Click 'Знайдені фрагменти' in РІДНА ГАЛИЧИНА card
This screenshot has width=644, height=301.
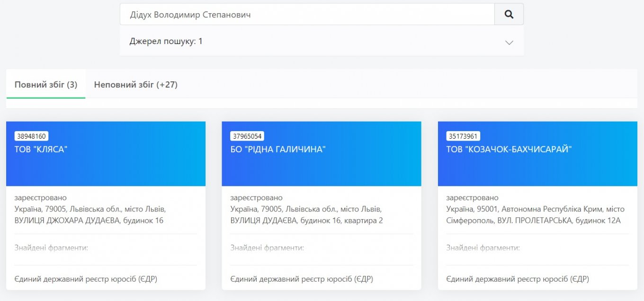(x=267, y=248)
